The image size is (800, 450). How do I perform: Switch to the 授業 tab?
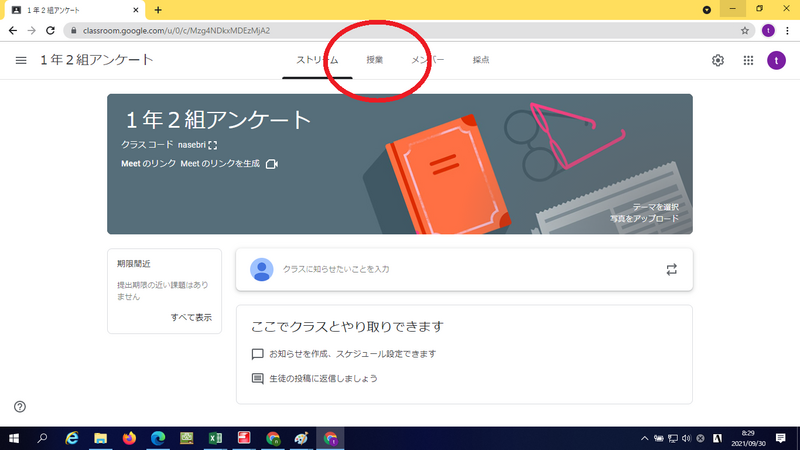[375, 60]
